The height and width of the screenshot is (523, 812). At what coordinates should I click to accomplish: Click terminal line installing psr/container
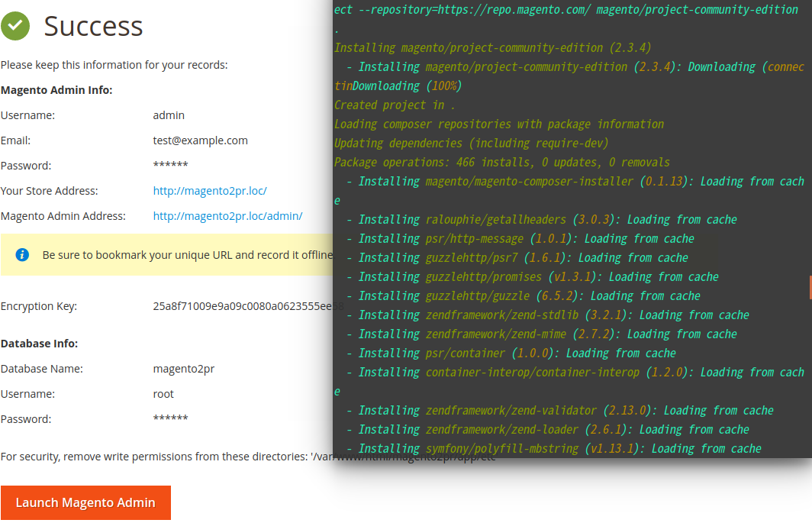click(511, 354)
